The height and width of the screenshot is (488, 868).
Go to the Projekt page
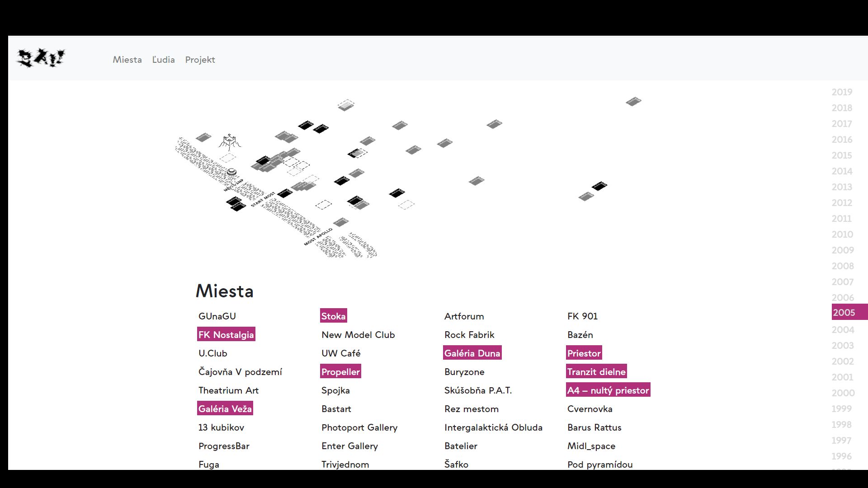pyautogui.click(x=200, y=60)
